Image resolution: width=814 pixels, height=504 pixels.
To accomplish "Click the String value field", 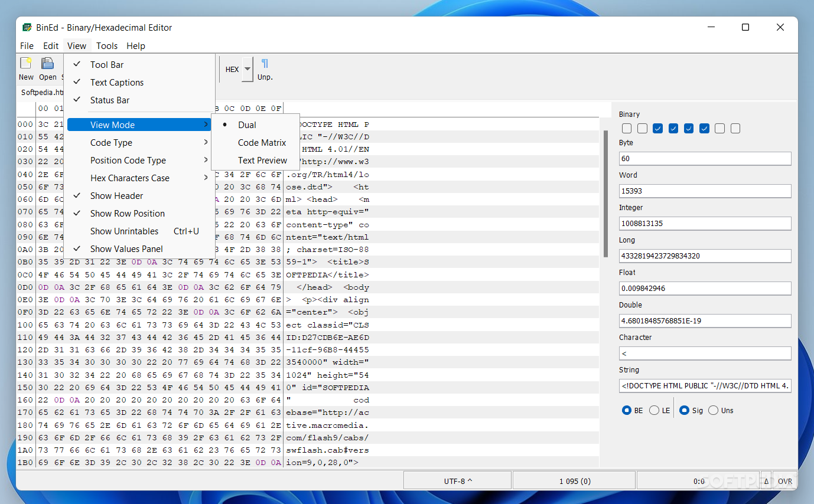I will tap(705, 386).
